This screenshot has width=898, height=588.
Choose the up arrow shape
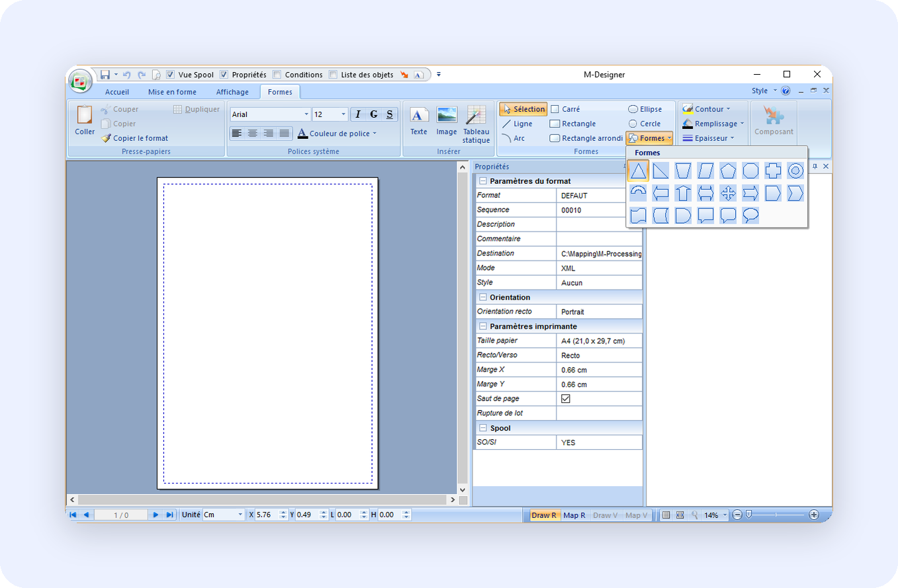click(x=683, y=193)
